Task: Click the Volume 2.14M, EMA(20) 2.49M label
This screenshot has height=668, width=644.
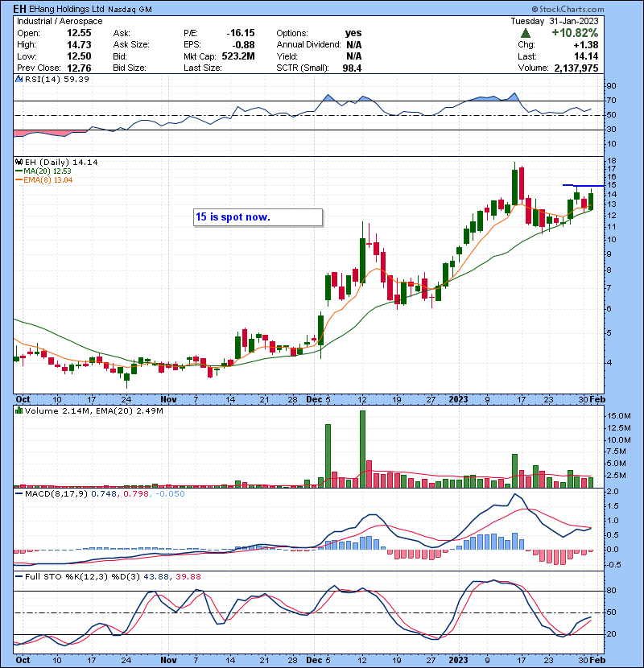Action: point(93,411)
